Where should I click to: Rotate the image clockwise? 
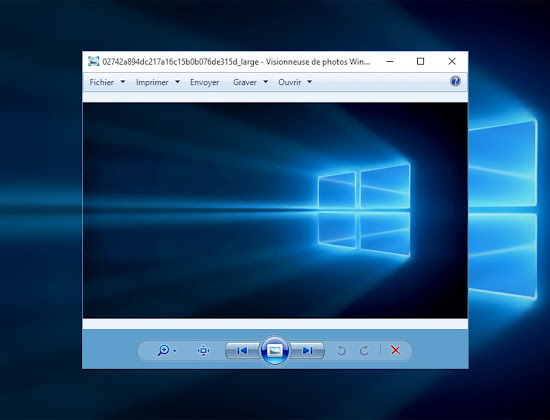point(364,351)
